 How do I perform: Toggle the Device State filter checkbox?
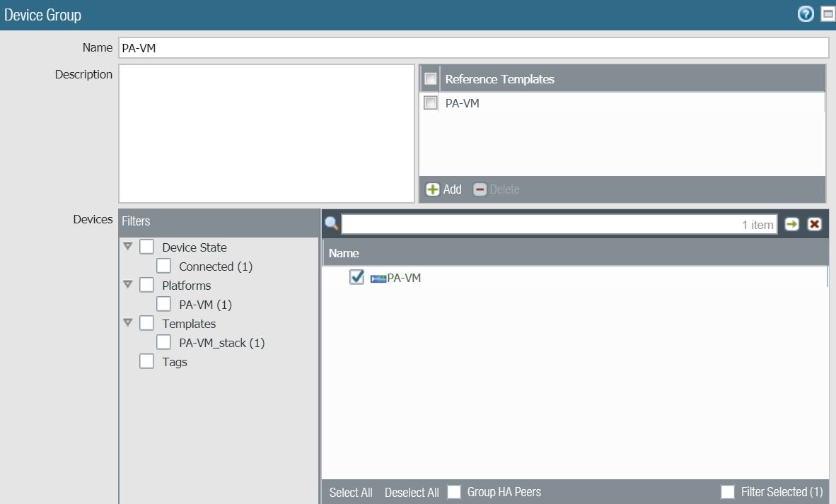click(x=146, y=247)
